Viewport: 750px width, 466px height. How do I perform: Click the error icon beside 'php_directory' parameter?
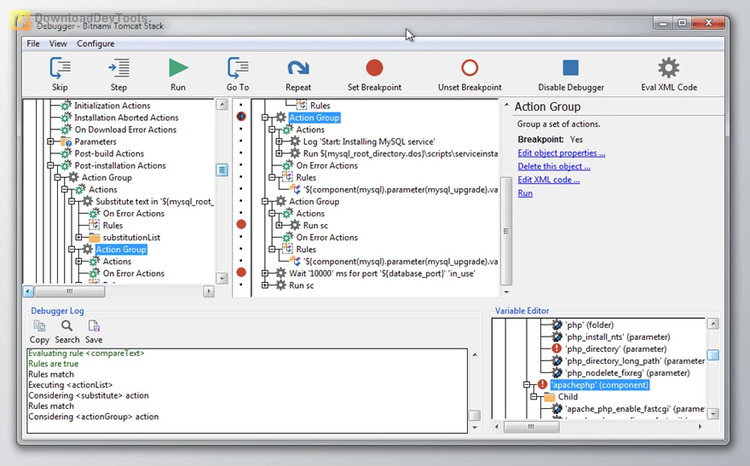[x=556, y=349]
